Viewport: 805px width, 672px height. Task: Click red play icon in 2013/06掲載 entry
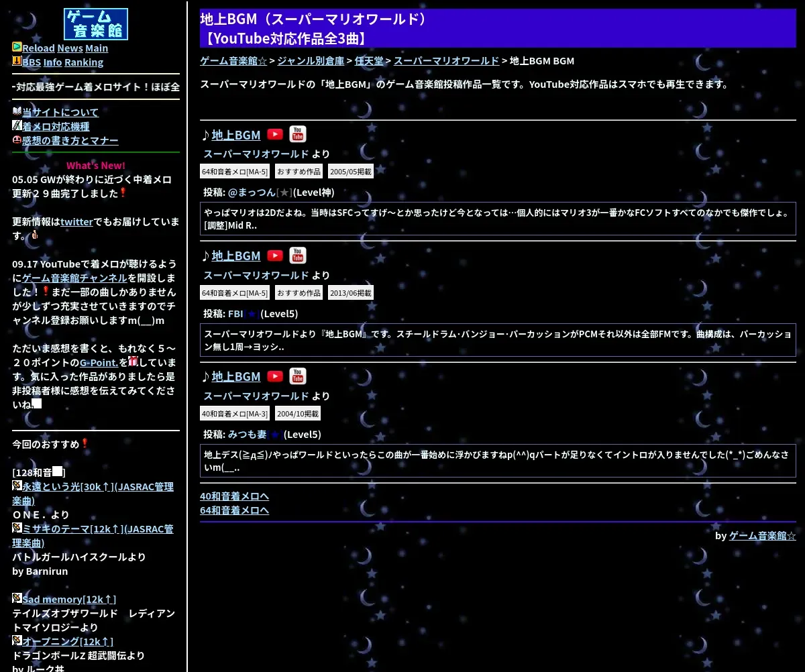(x=275, y=255)
